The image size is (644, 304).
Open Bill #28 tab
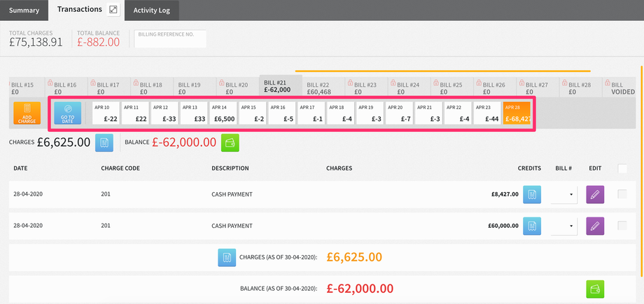coord(580,88)
